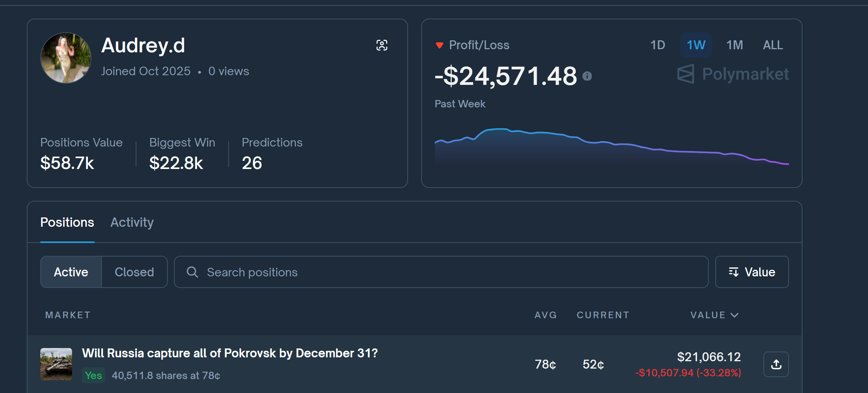868x393 pixels.
Task: Click the Pokrovsk market tank thumbnail
Action: (56, 364)
